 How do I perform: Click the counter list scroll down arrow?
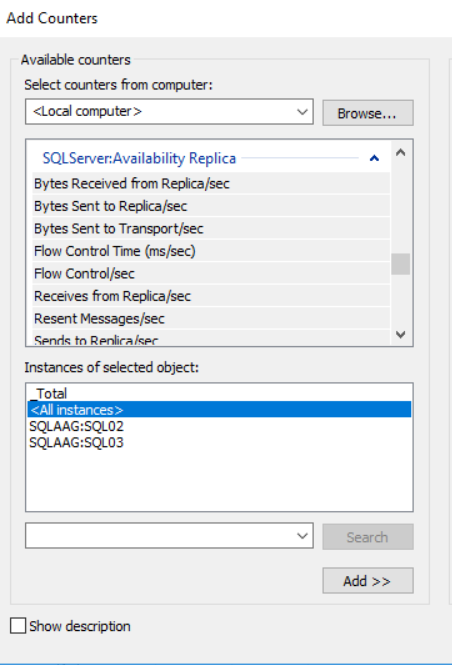(x=401, y=334)
